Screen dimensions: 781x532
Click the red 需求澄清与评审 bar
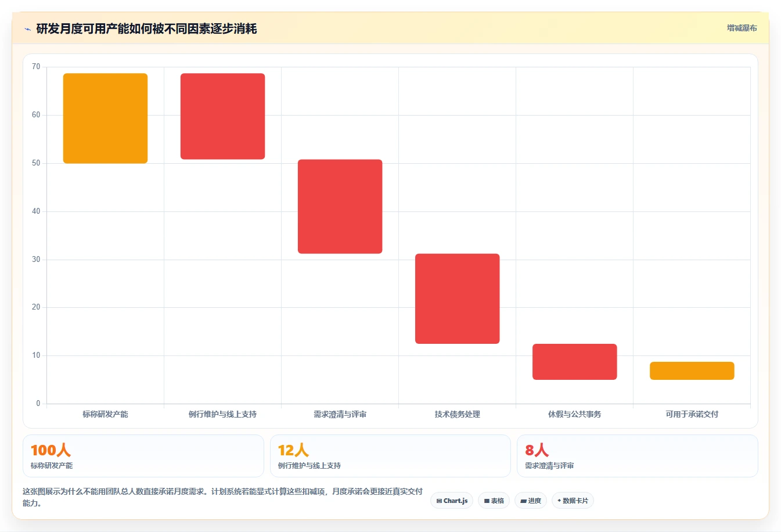[x=340, y=206]
